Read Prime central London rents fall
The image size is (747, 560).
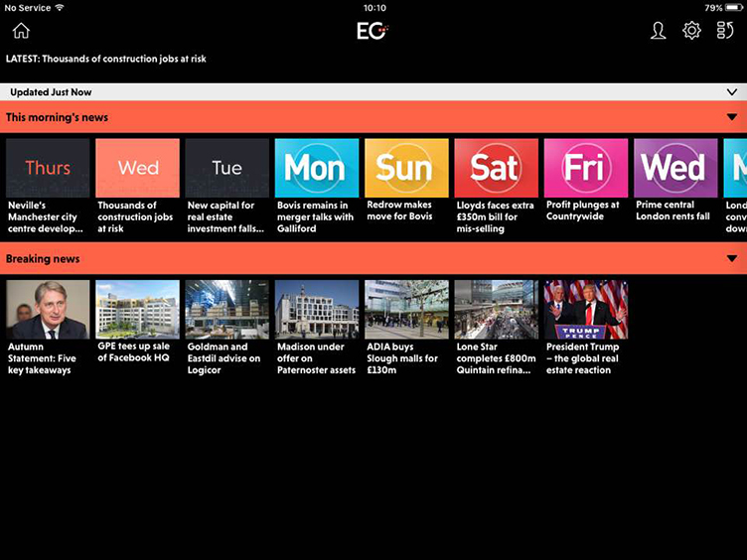coord(672,210)
